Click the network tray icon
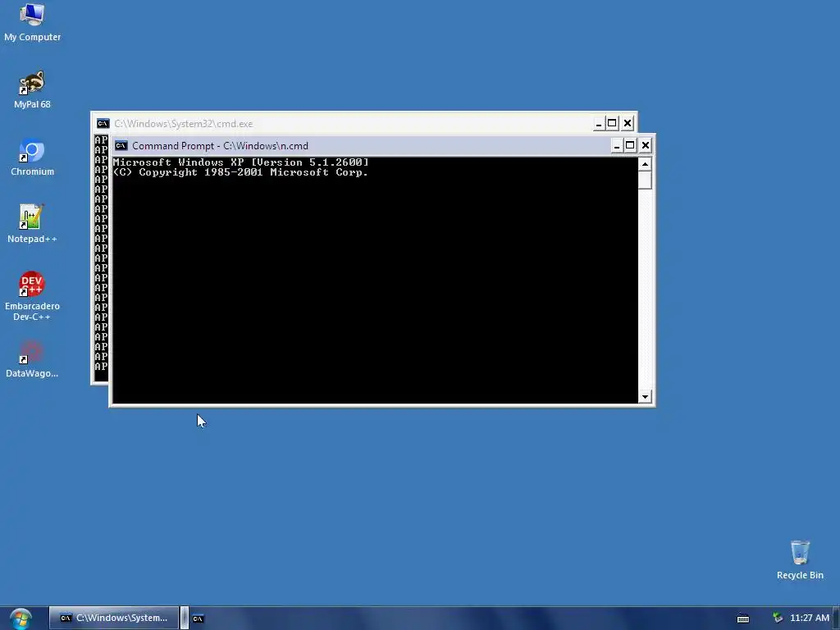This screenshot has width=840, height=630. point(778,618)
